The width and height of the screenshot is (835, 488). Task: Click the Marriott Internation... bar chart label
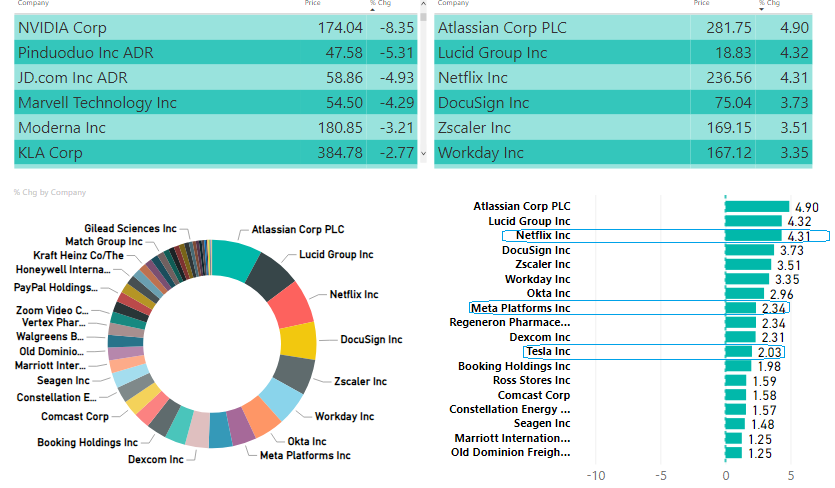(512, 438)
